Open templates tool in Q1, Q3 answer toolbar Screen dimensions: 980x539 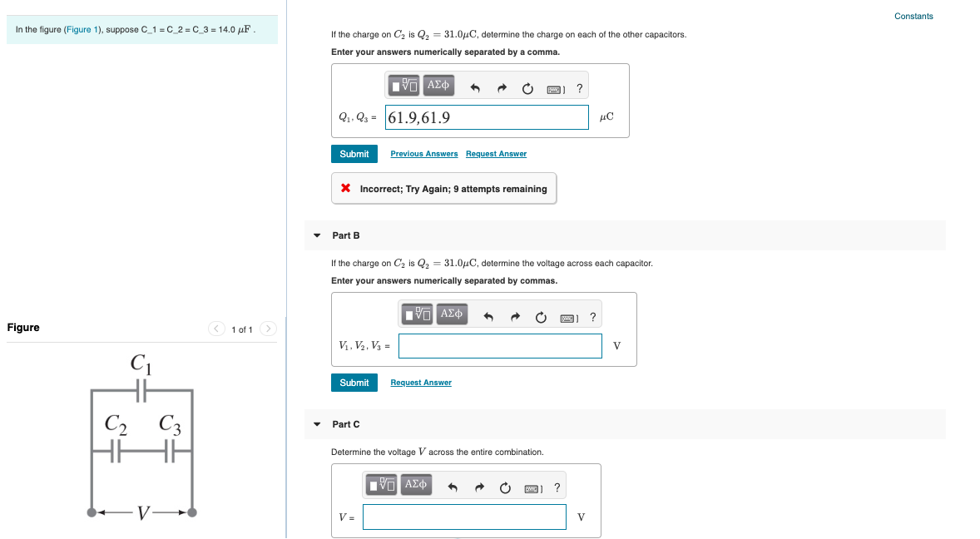coord(403,85)
